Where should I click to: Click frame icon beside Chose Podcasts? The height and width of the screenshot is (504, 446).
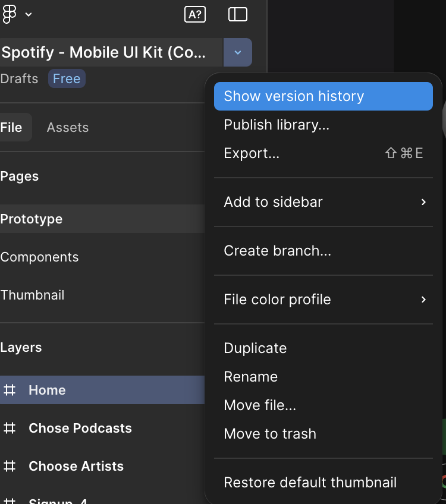coord(10,428)
